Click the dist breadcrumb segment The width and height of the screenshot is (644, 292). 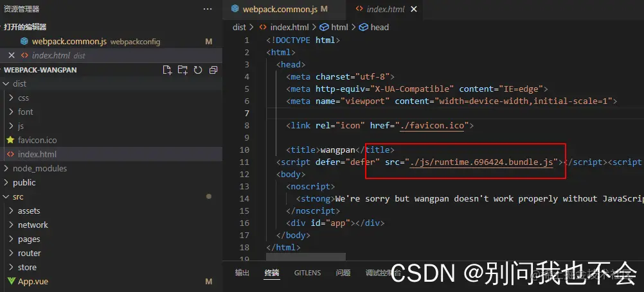pos(239,27)
